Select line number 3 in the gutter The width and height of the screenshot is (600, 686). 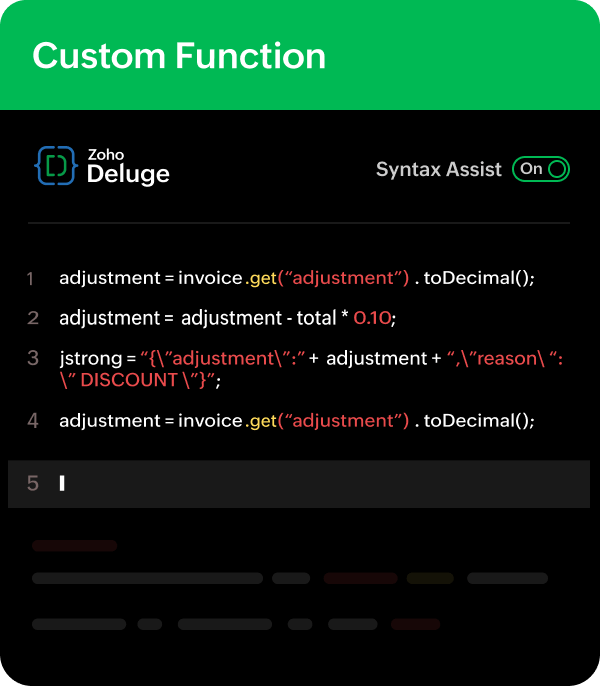(33, 358)
